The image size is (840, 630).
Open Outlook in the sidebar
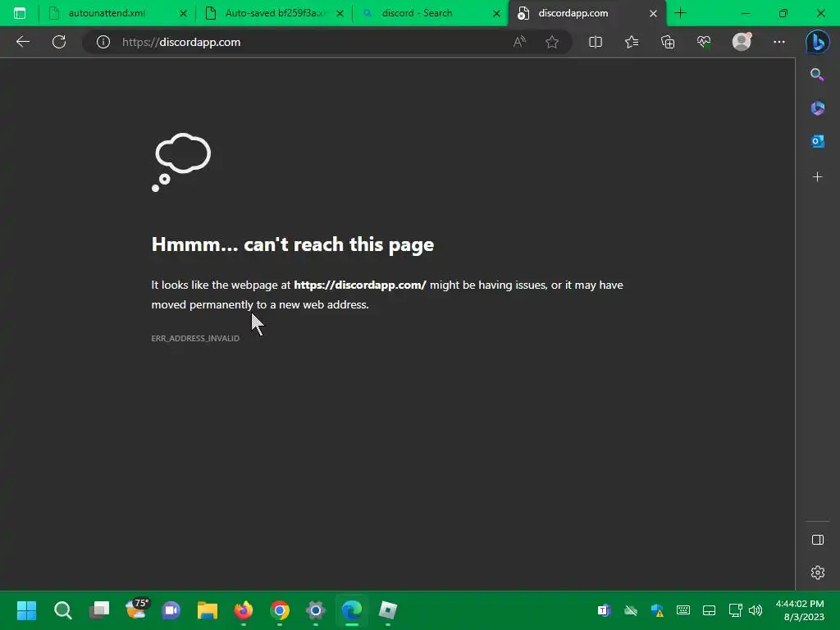coord(818,141)
